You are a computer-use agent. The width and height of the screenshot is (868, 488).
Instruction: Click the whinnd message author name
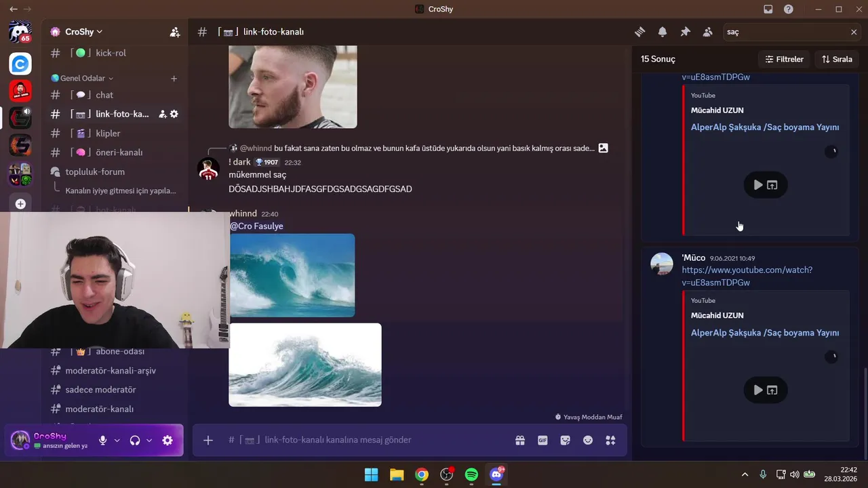tap(243, 213)
